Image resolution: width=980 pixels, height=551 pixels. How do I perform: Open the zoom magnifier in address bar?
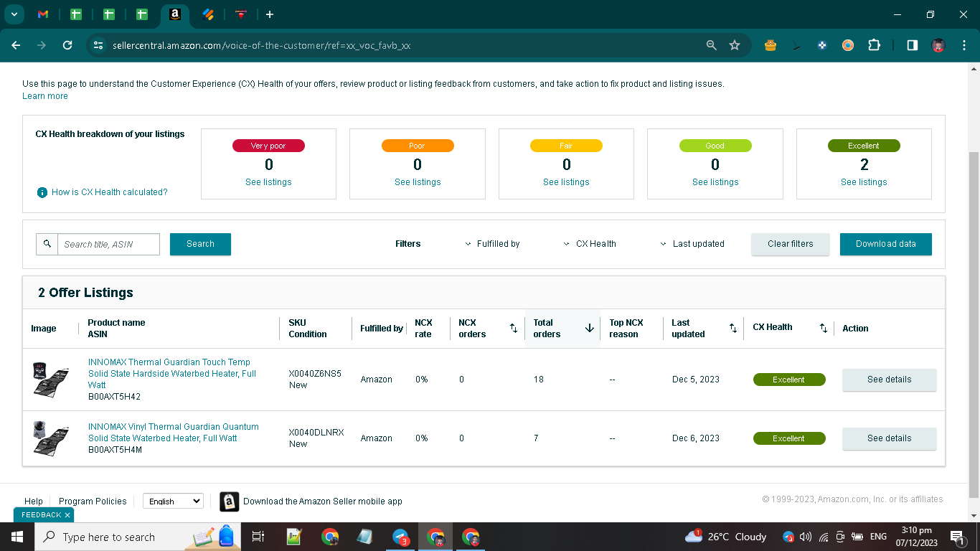click(x=712, y=45)
